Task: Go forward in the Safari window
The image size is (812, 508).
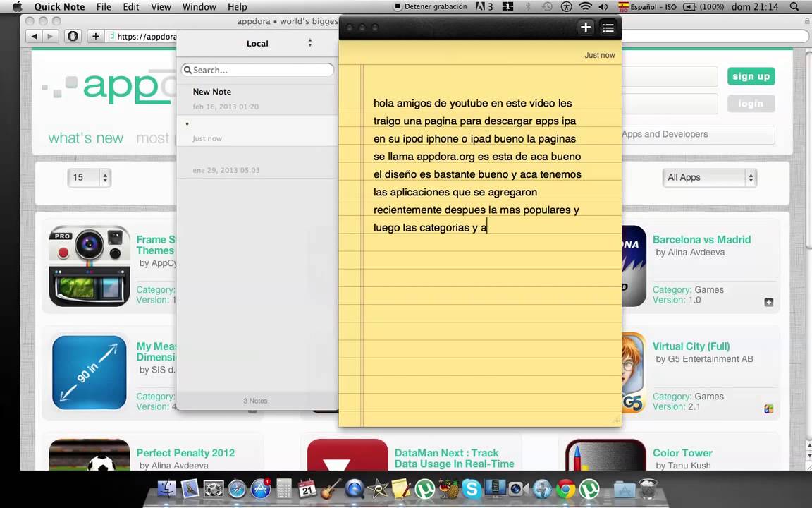Action: (x=50, y=36)
